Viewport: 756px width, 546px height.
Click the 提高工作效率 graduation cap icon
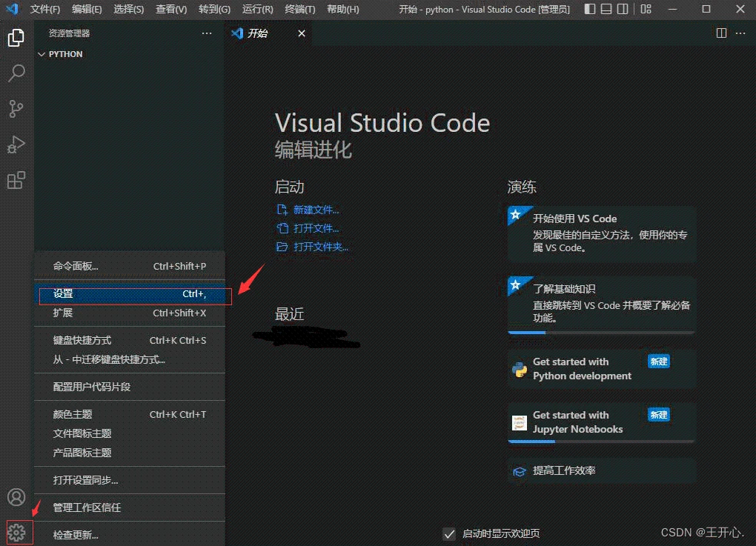tap(520, 471)
